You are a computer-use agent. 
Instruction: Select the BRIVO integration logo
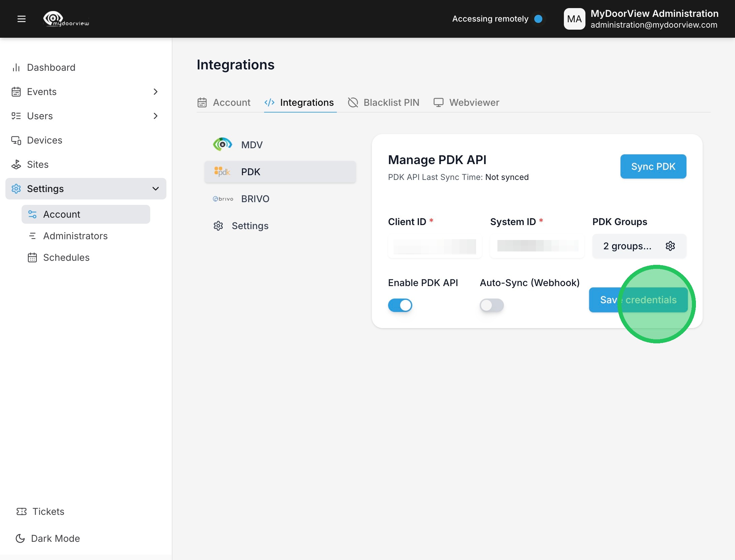223,199
